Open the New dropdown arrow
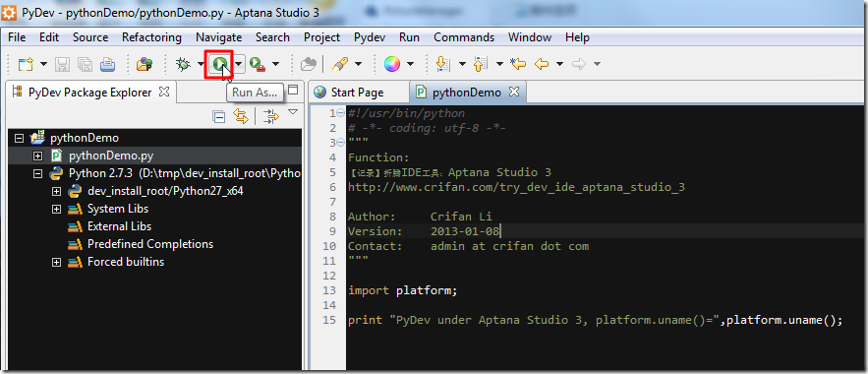Image resolution: width=868 pixels, height=374 pixels. pyautogui.click(x=43, y=64)
